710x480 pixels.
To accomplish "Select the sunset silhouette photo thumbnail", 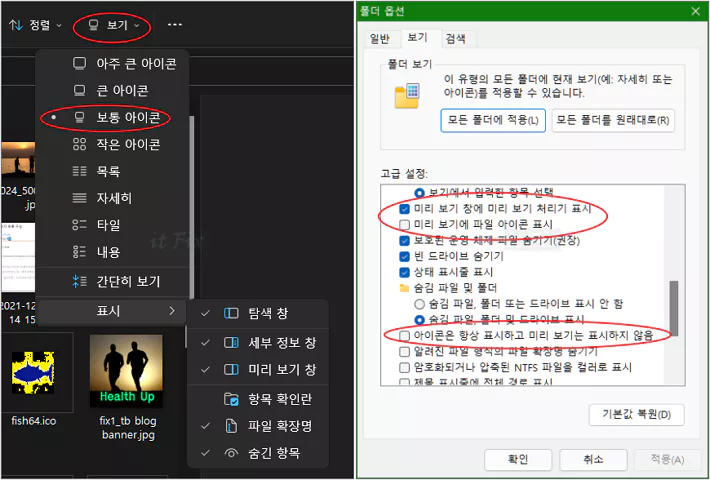I will coord(18,160).
